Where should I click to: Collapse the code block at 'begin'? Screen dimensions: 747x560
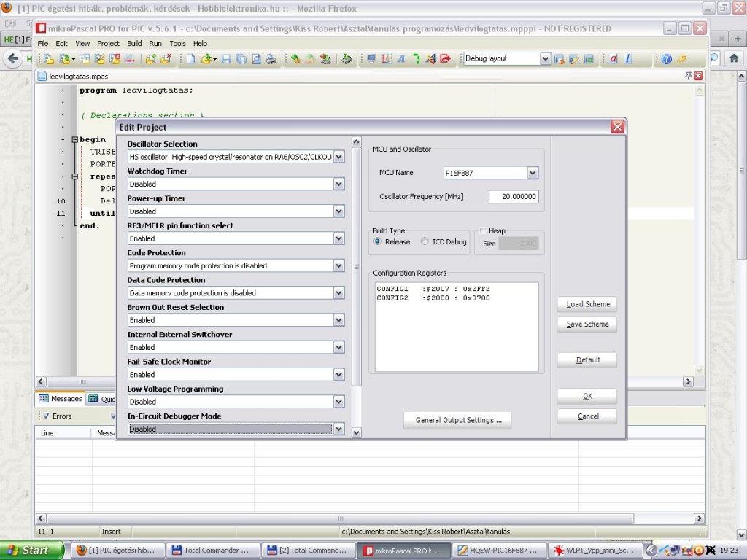(x=75, y=139)
